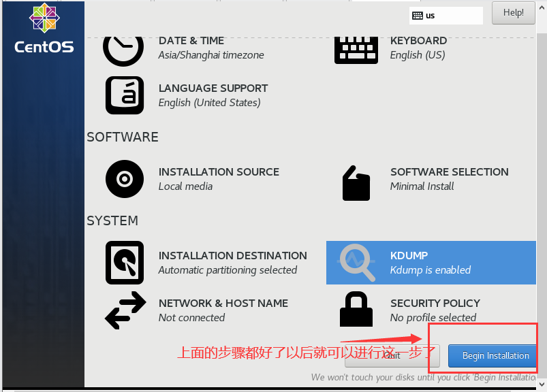Open the Keyboard layout icon

[x=356, y=50]
